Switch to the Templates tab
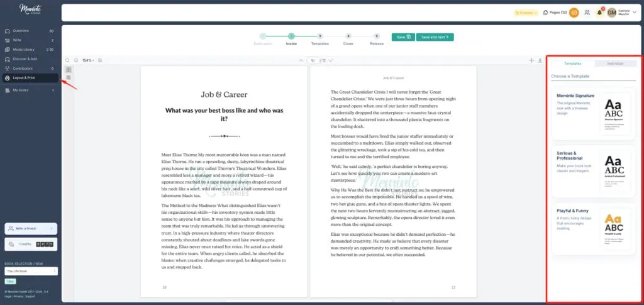This screenshot has height=305, width=644. click(x=572, y=64)
